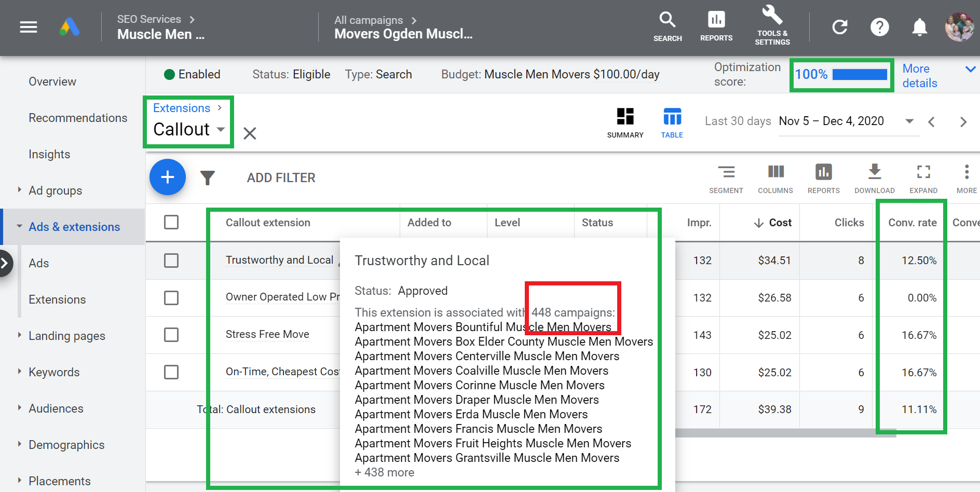Expand optimization score details chevron
The height and width of the screenshot is (492, 980).
tap(970, 69)
